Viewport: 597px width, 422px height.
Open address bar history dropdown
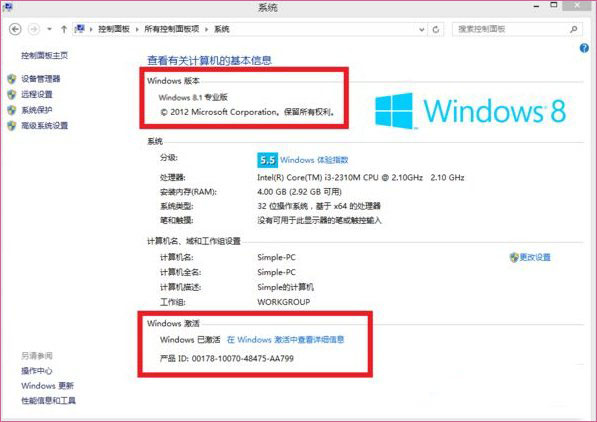(421, 29)
